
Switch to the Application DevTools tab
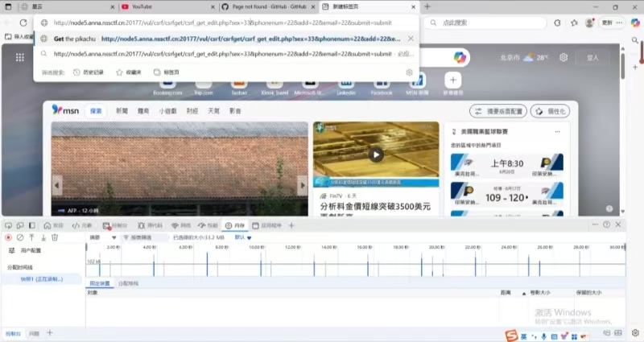tap(266, 225)
